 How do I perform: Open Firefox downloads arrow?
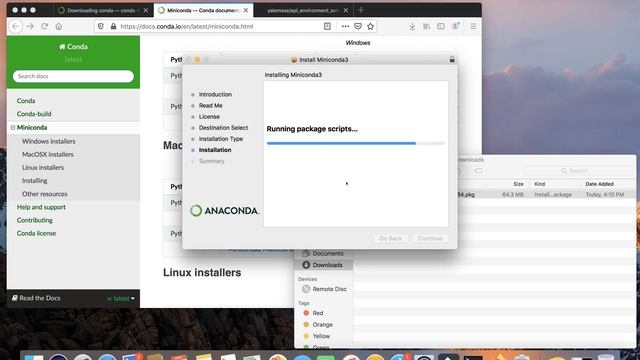tap(412, 26)
